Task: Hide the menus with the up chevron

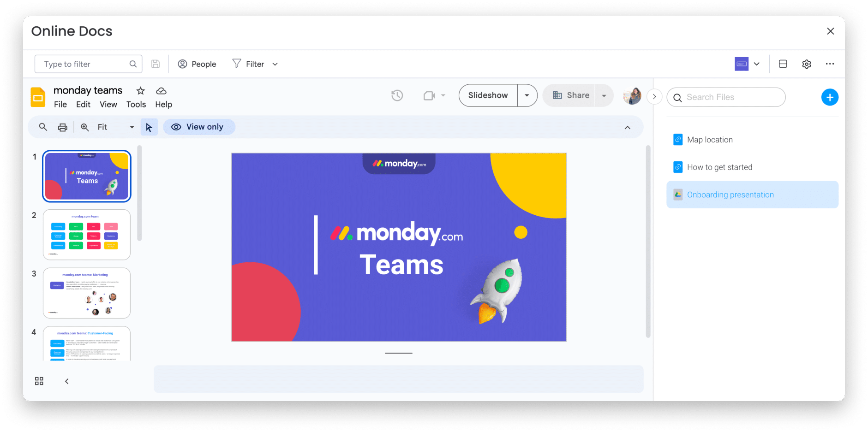Action: click(628, 128)
